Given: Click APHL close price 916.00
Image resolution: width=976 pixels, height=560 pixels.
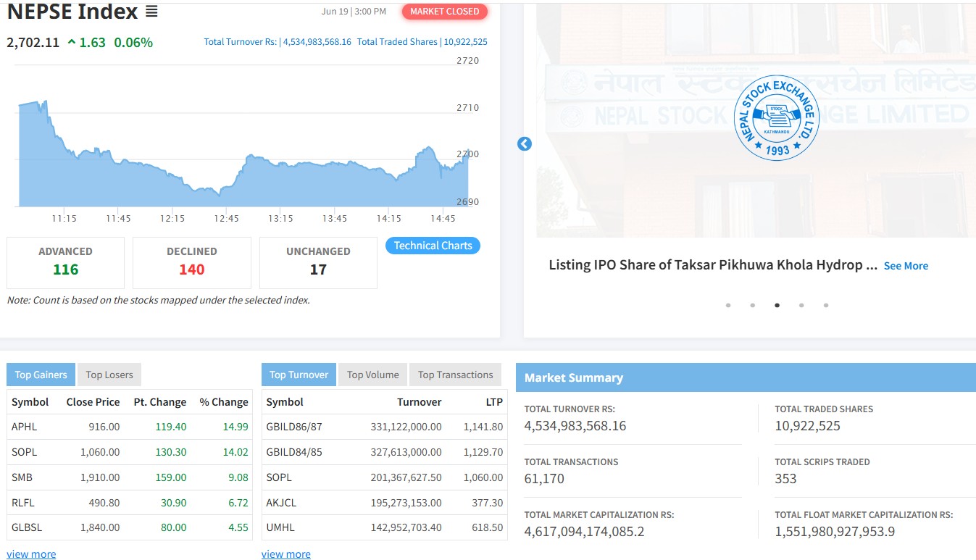Looking at the screenshot, I should [104, 427].
